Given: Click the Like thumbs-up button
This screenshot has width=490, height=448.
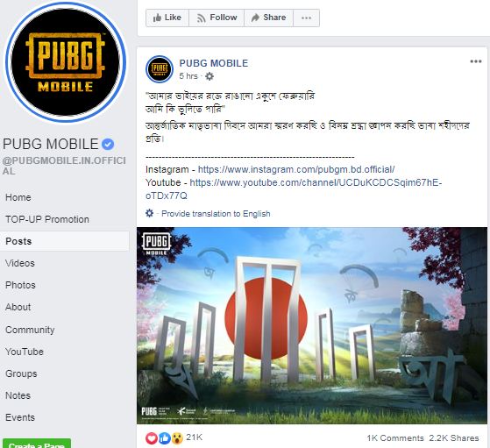Looking at the screenshot, I should 167,18.
